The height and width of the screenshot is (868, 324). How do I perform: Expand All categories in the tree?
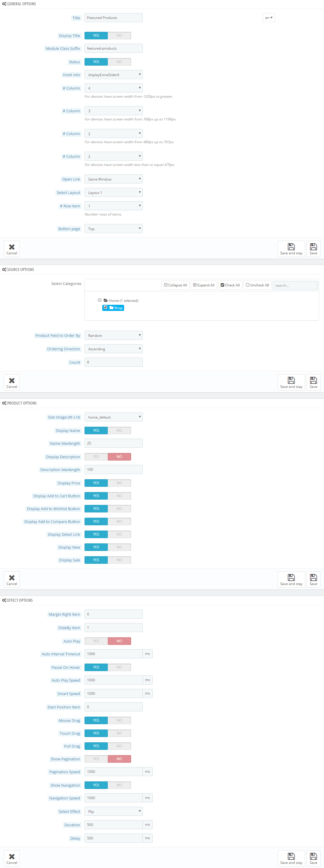pos(204,285)
